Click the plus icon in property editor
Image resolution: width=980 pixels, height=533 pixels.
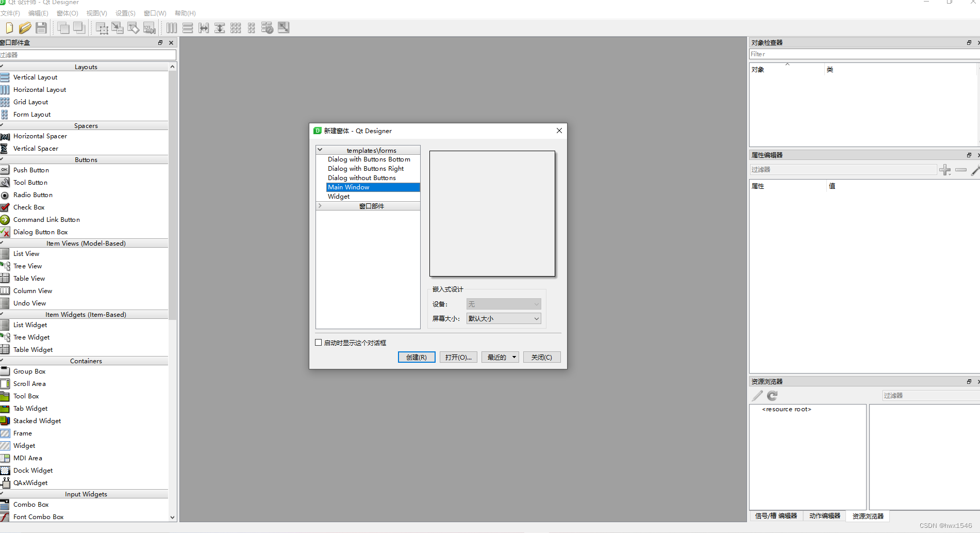[x=945, y=170]
